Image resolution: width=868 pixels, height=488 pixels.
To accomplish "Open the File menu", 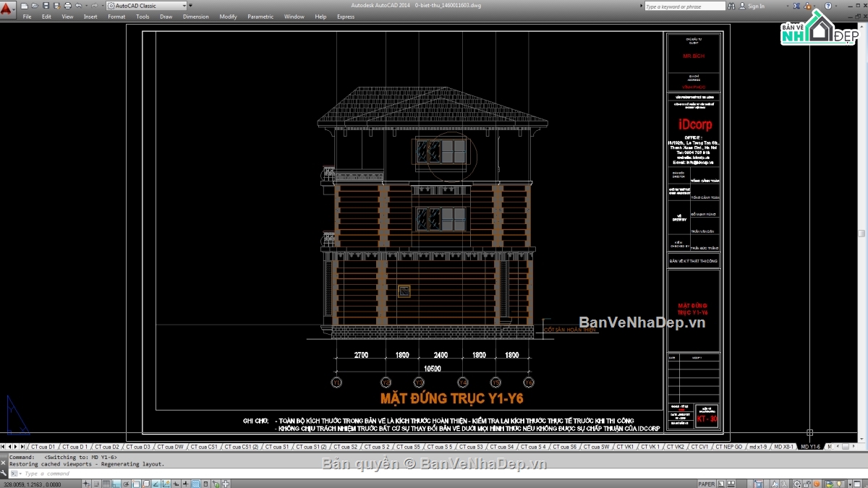I will click(x=27, y=17).
